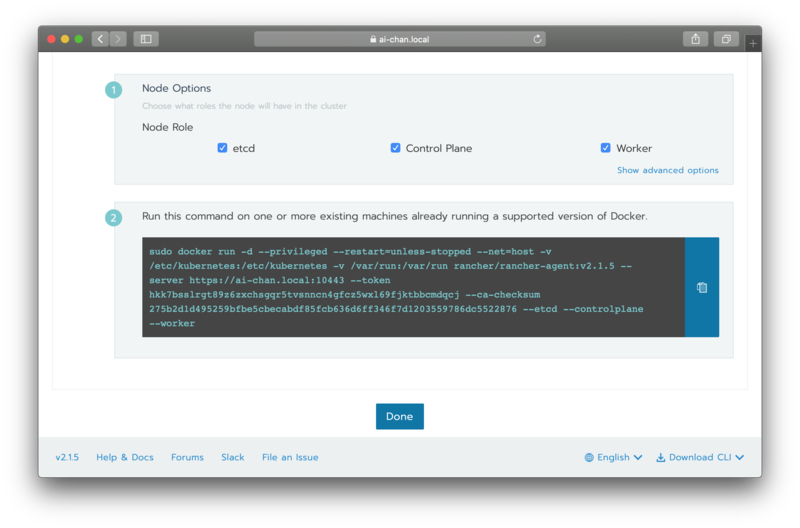The width and height of the screenshot is (800, 528).
Task: Reload the page with refresh icon
Action: coord(538,39)
